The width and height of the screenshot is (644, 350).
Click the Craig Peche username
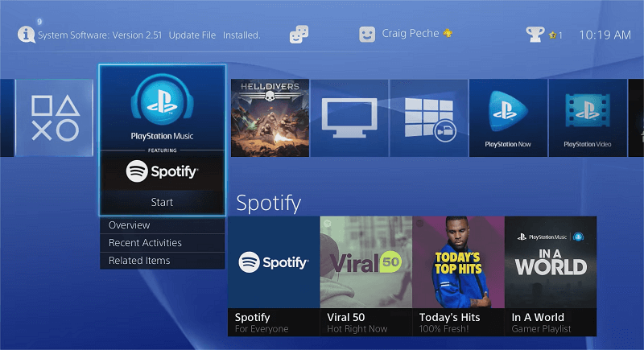click(x=411, y=33)
